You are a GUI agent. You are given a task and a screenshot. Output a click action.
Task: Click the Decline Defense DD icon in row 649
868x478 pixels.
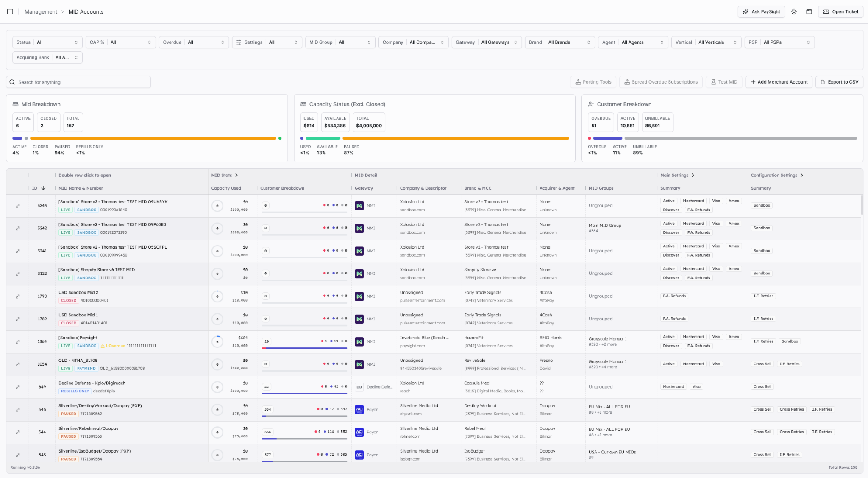pyautogui.click(x=359, y=387)
